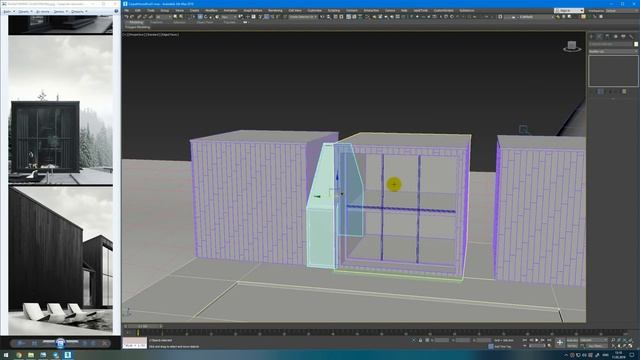The width and height of the screenshot is (640, 360).
Task: Open the Modifiers menu
Action: [x=211, y=10]
